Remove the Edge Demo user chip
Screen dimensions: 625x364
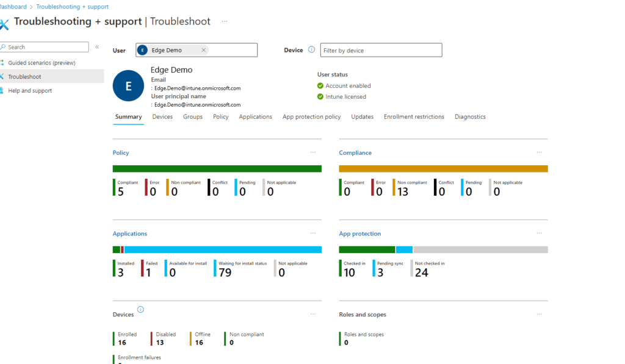[203, 50]
